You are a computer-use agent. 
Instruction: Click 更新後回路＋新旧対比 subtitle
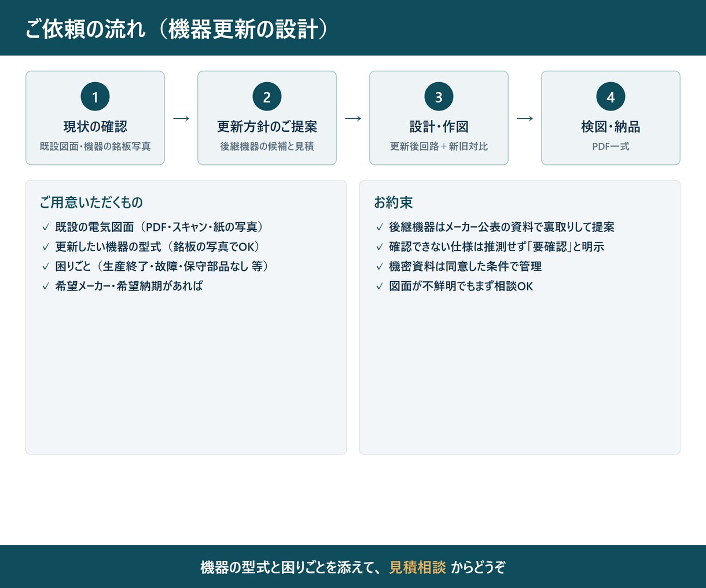click(439, 146)
